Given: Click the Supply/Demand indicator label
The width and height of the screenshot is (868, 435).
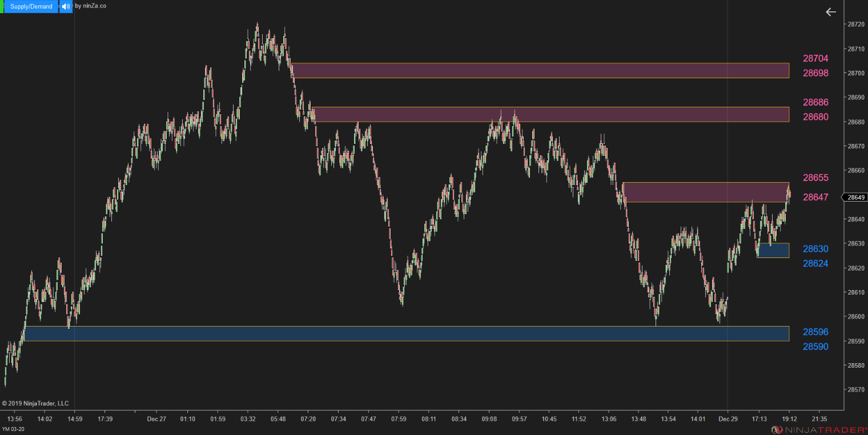Looking at the screenshot, I should (x=30, y=6).
